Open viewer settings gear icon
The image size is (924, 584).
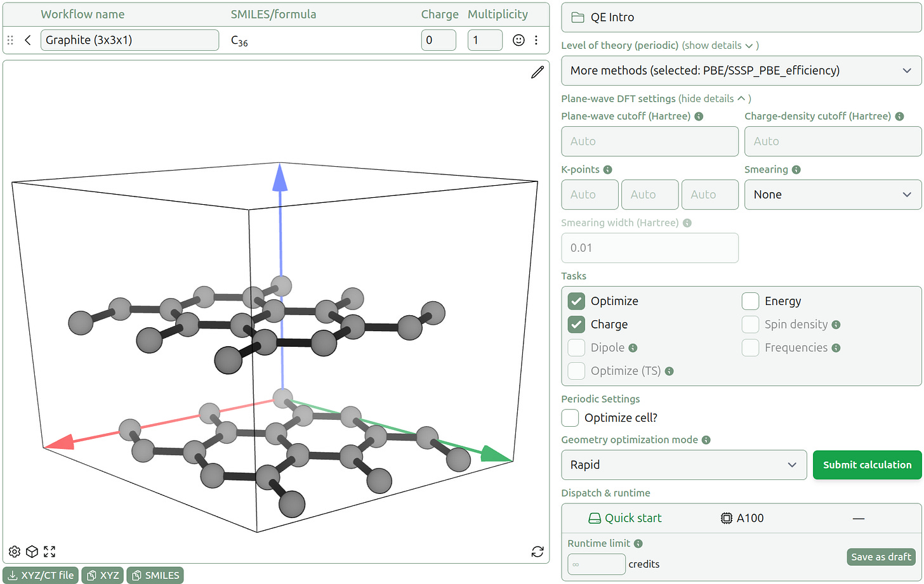tap(15, 552)
